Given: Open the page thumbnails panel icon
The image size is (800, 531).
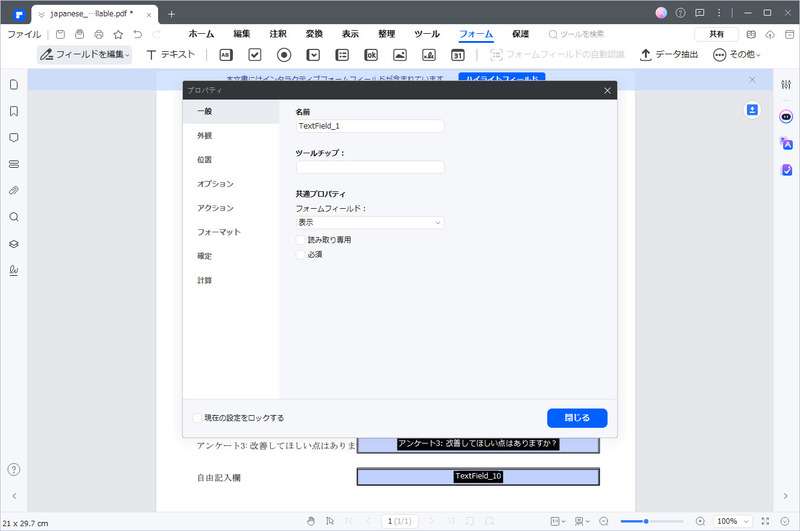Looking at the screenshot, I should [14, 84].
